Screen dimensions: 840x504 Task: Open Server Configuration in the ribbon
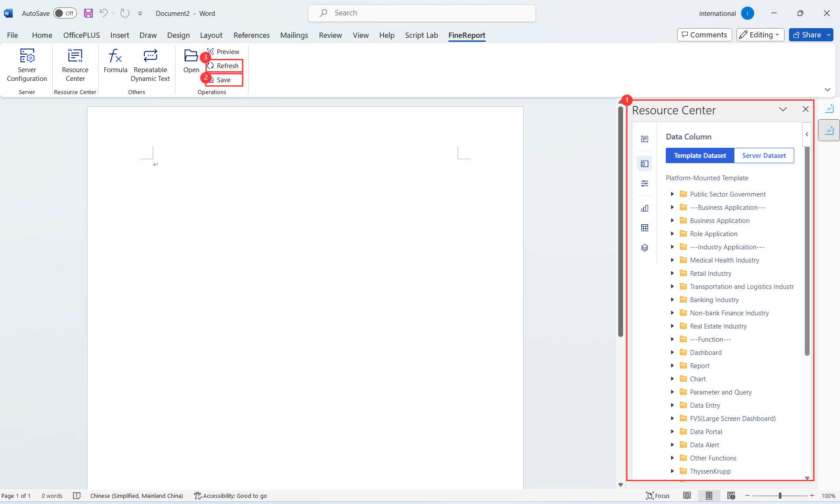click(27, 65)
